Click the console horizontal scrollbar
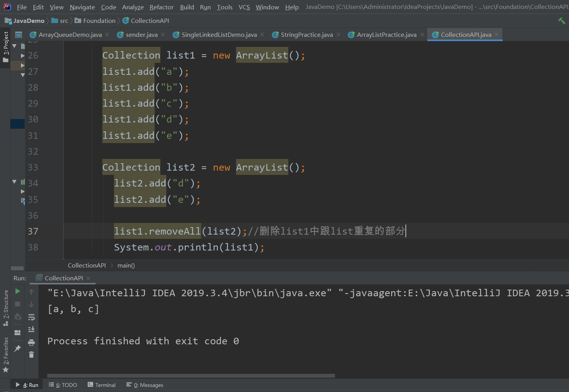This screenshot has height=392, width=569. (x=191, y=376)
